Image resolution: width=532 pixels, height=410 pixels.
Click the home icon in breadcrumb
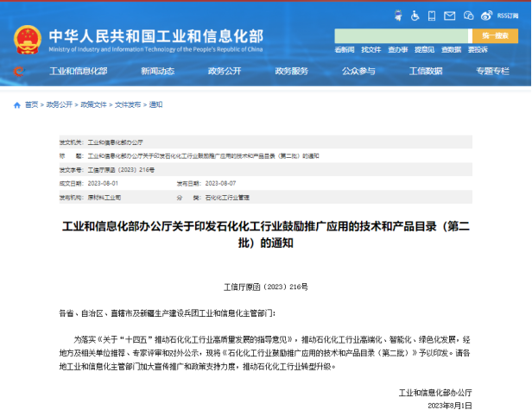(17, 105)
